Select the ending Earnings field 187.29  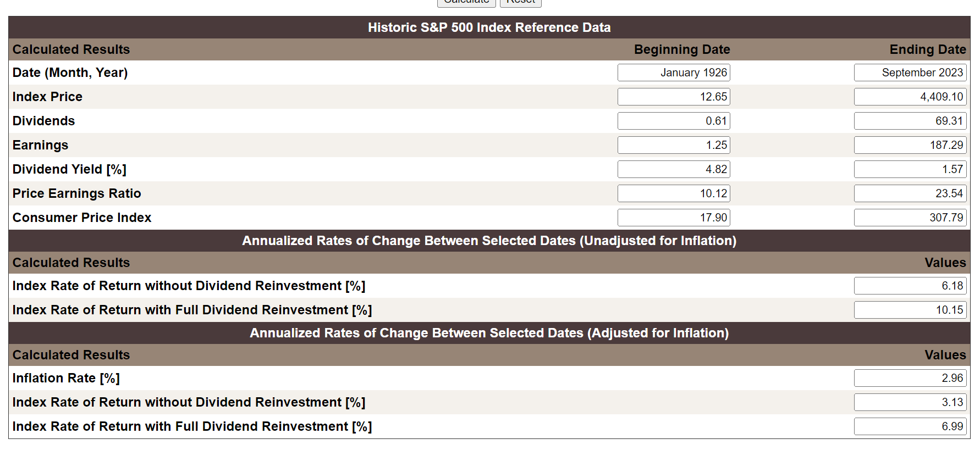click(x=910, y=145)
